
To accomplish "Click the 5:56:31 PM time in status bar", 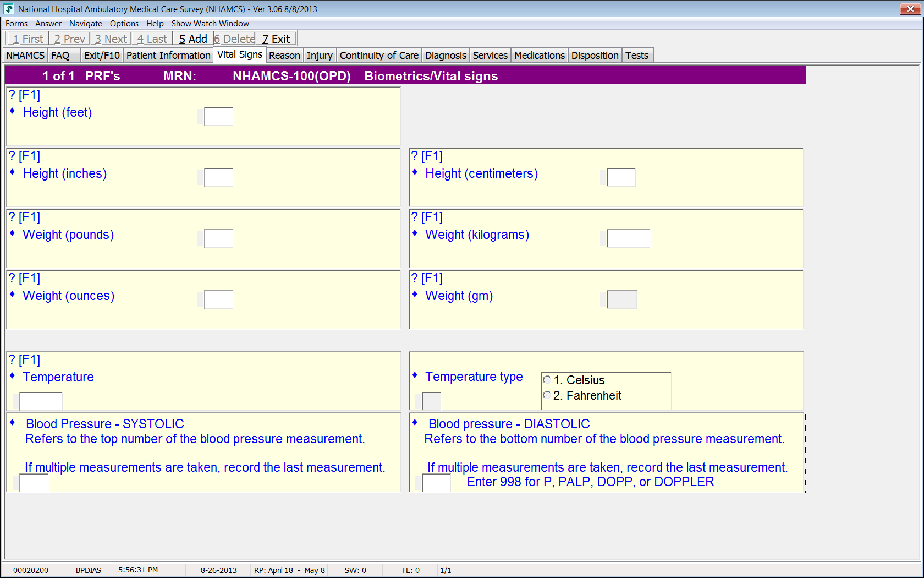I will click(x=138, y=570).
